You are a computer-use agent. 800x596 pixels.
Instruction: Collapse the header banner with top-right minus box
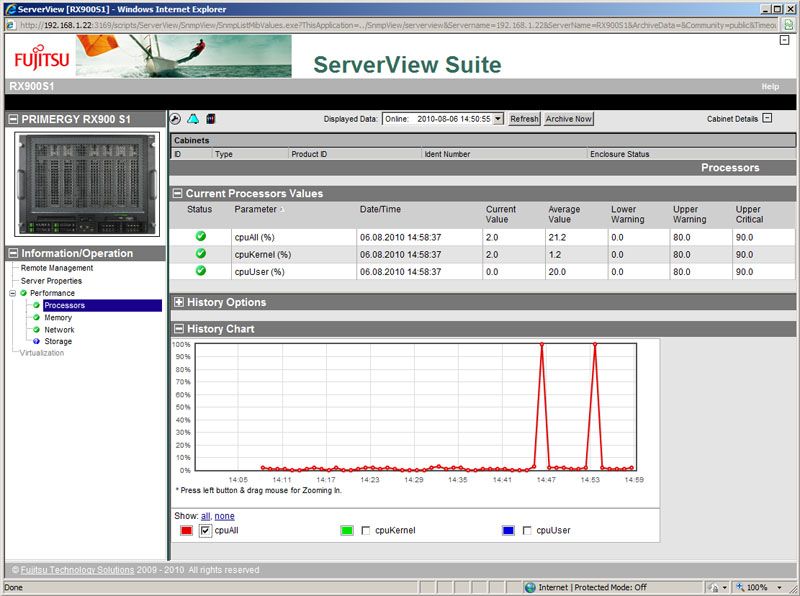[785, 40]
